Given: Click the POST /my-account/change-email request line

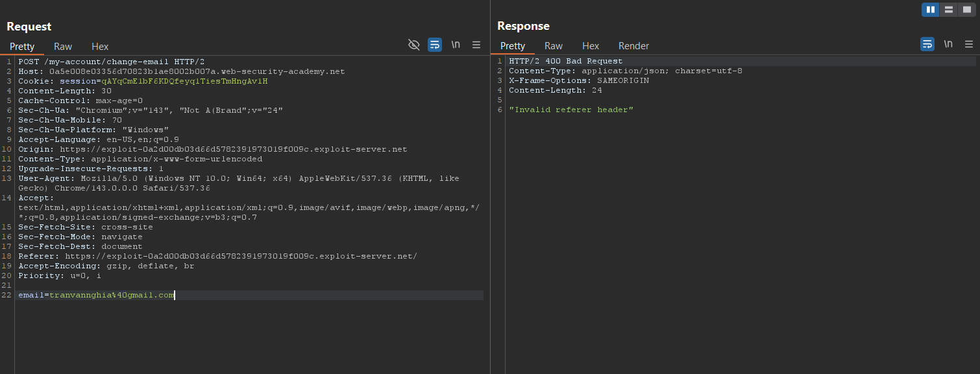Looking at the screenshot, I should click(x=112, y=62).
